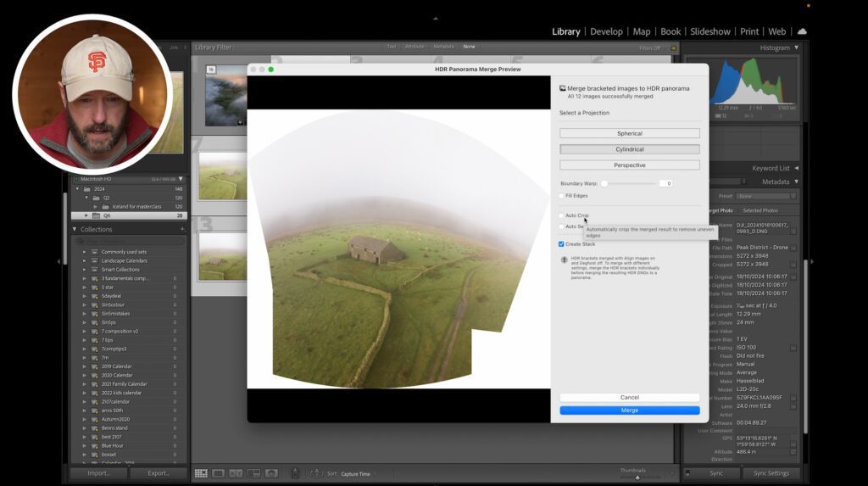Open the Map module
This screenshot has height=486, width=868.
[642, 31]
